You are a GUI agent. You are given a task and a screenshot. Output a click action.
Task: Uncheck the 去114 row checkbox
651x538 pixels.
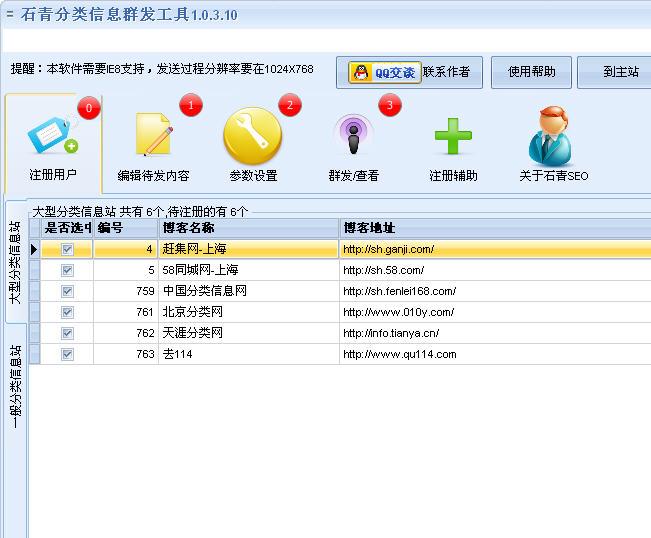pyautogui.click(x=67, y=354)
